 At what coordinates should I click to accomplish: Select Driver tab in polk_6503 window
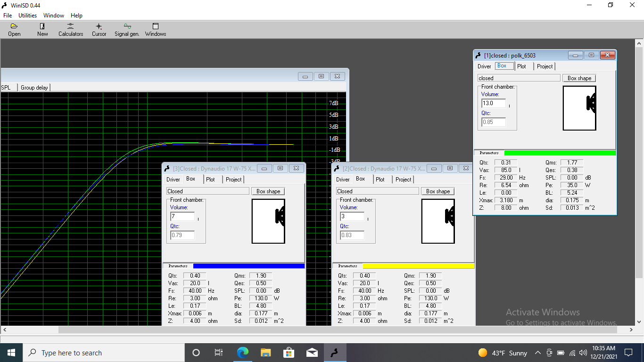click(x=484, y=66)
